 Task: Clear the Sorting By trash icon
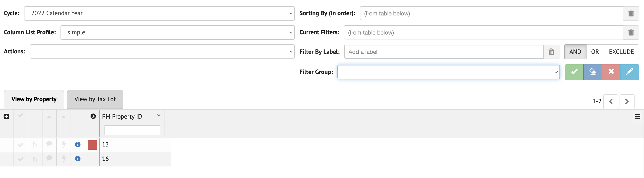click(x=631, y=13)
